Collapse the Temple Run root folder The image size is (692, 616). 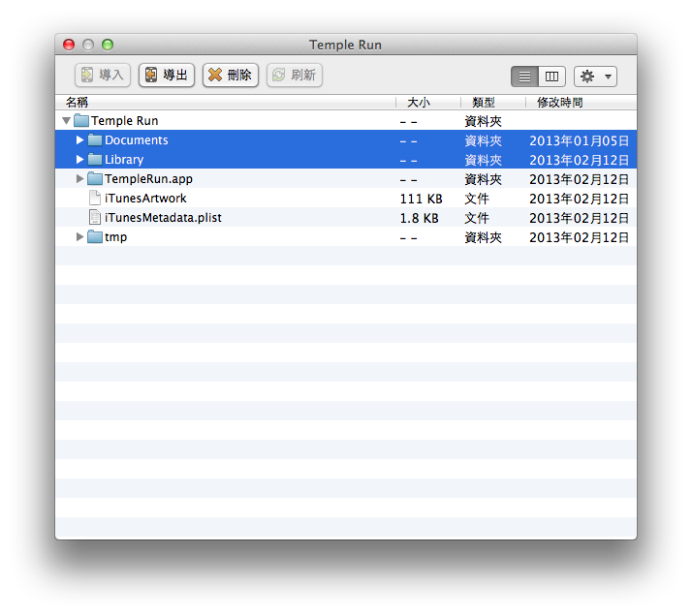[66, 121]
